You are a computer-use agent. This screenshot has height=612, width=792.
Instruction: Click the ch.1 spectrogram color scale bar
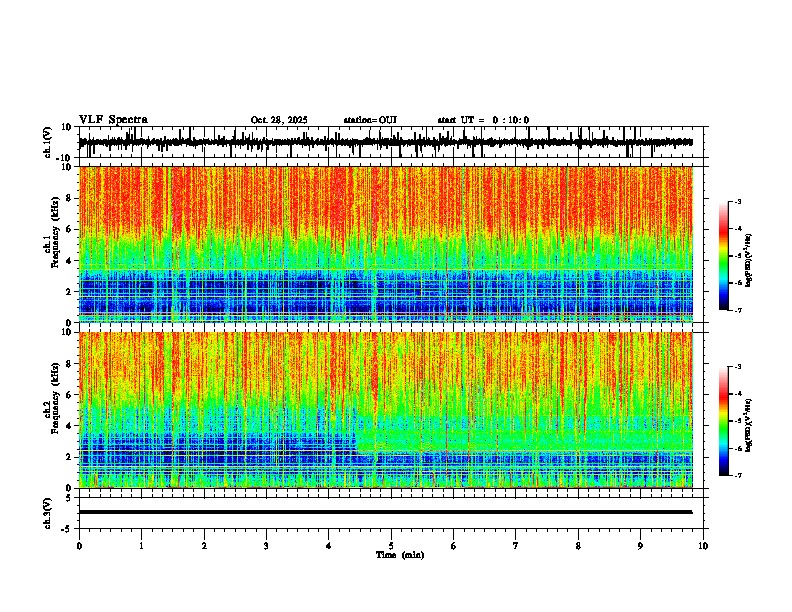click(x=724, y=256)
